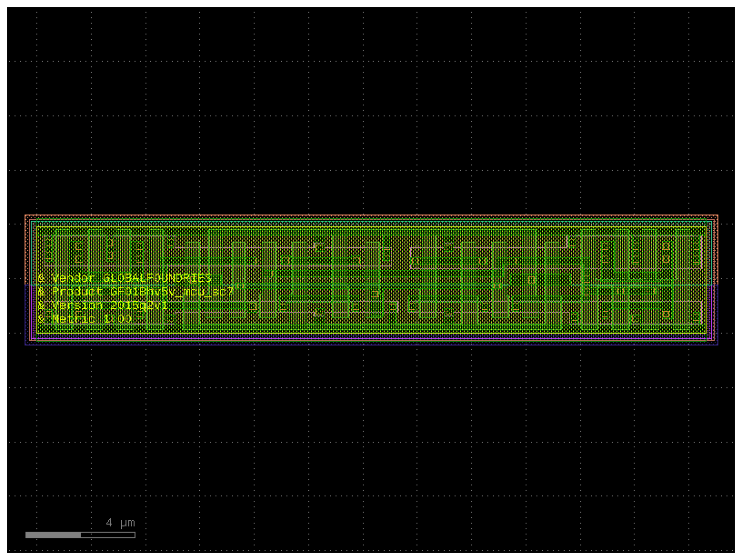Image resolution: width=742 pixels, height=560 pixels.
Task: Click the '& Product GF018hv5v_mcu_sc7' label
Action: click(136, 292)
